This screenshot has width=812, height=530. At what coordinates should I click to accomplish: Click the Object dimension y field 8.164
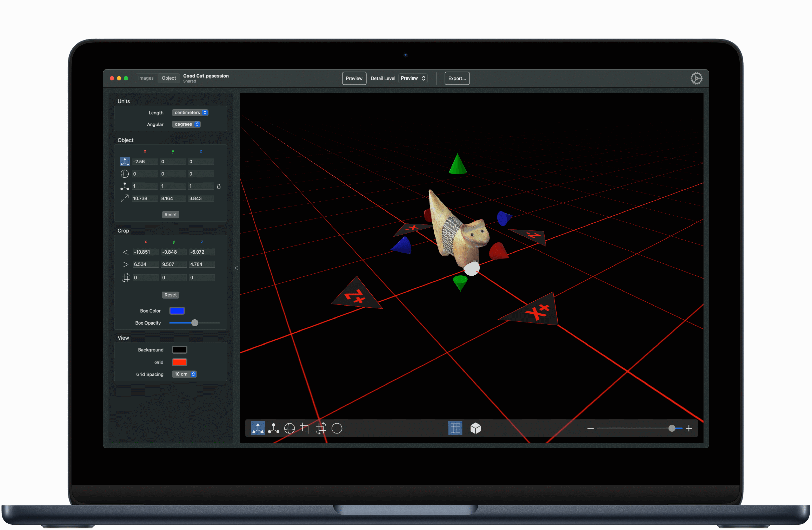point(173,198)
